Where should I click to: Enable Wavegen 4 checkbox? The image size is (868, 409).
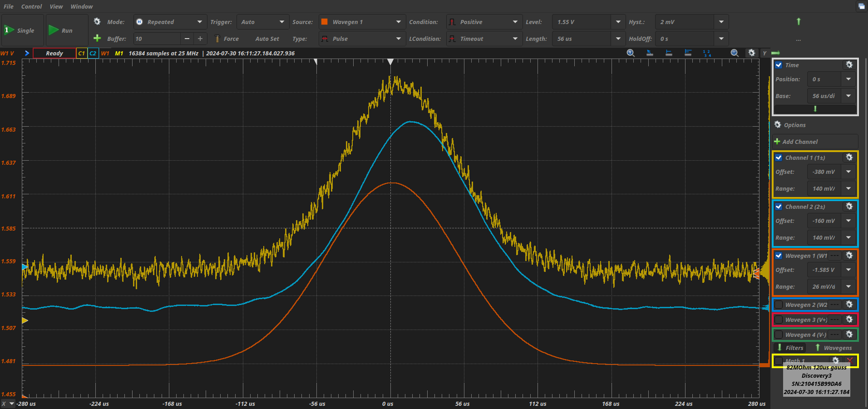[x=779, y=335]
